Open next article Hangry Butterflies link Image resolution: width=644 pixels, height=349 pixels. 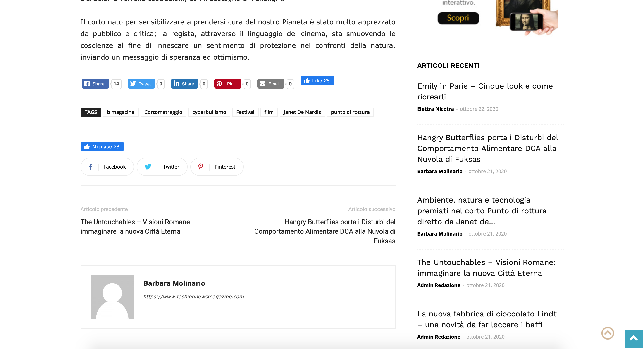point(324,231)
